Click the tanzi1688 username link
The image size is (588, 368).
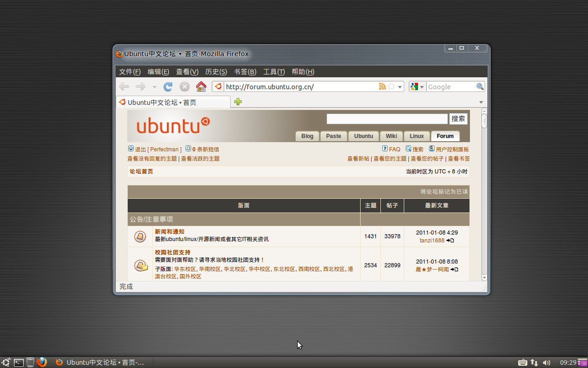[x=432, y=241]
